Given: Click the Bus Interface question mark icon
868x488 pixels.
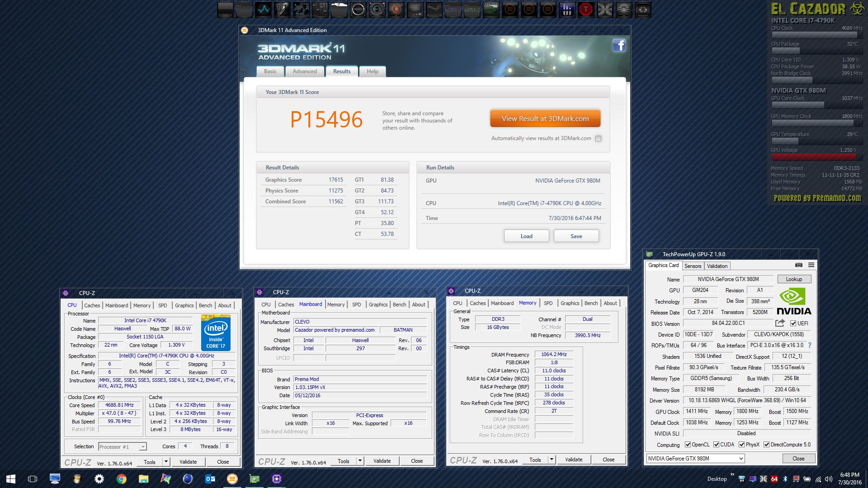Looking at the screenshot, I should [x=809, y=345].
